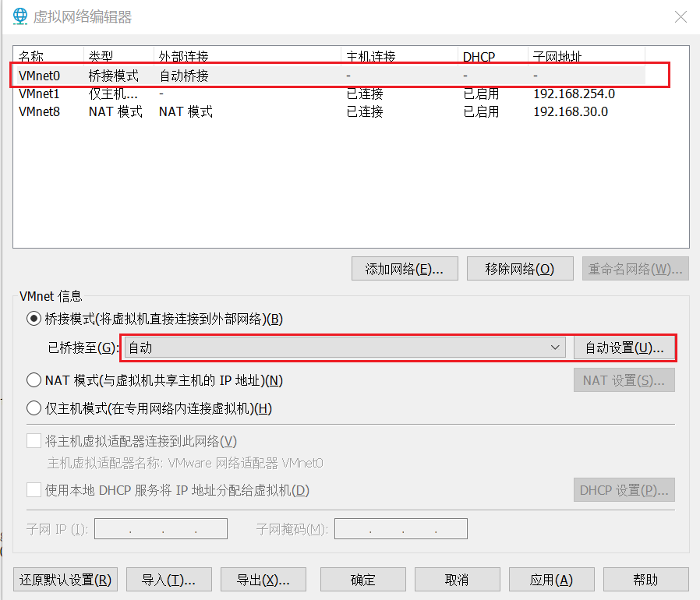700x600 pixels.
Task: Click 已连接 cell in VMnet1 row
Action: pos(365,94)
